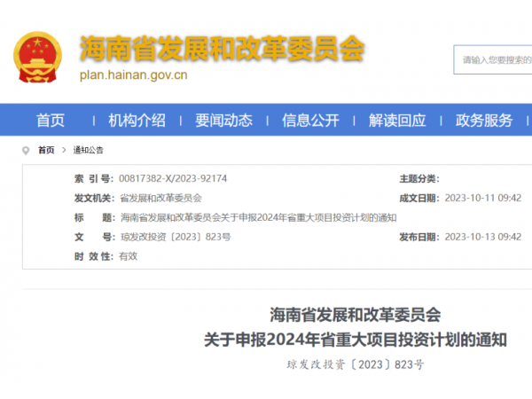This screenshot has height=399, width=532.
Task: Click the 通知公告 breadcrumb link
Action: tap(88, 151)
